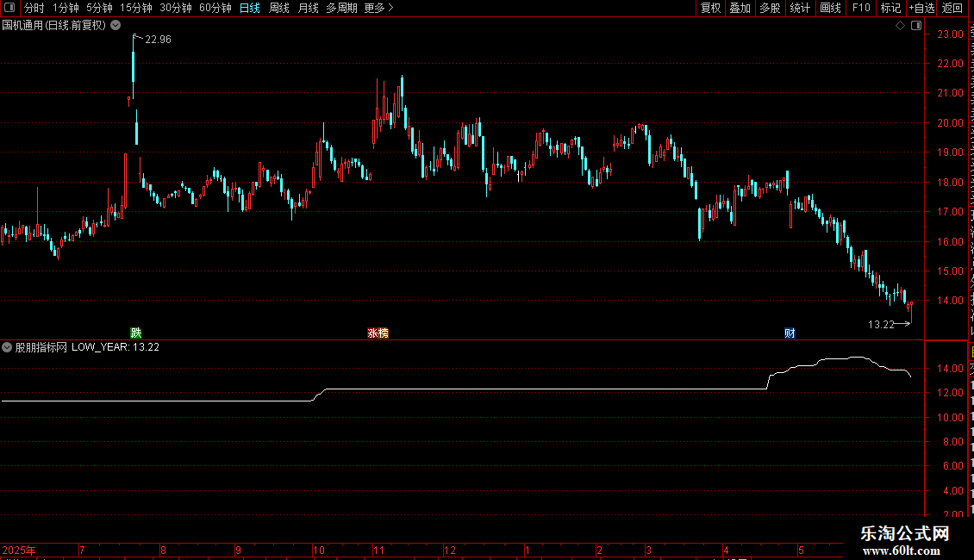Open dropdown beside 股朋指标网 indicator
974x560 pixels.
tap(7, 347)
